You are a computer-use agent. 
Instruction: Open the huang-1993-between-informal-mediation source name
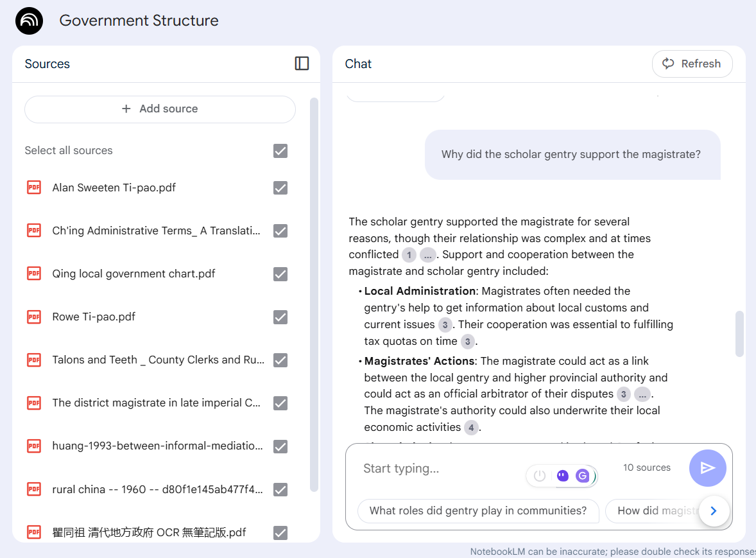pyautogui.click(x=158, y=446)
